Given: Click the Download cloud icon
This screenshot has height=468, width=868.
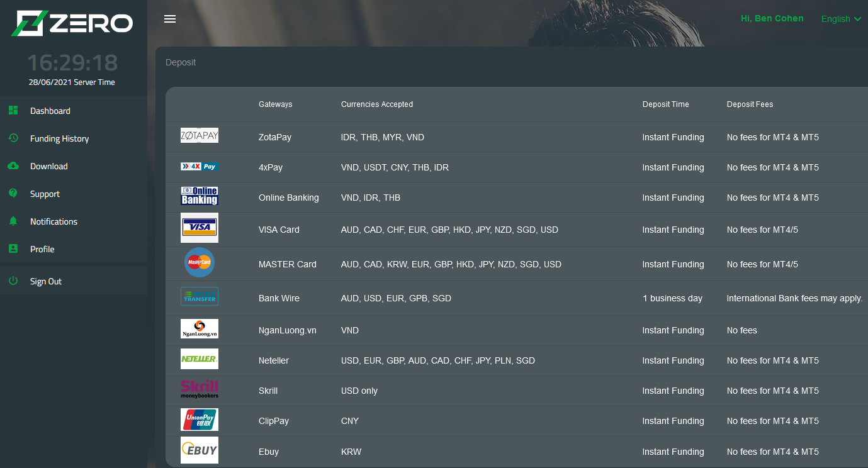Looking at the screenshot, I should point(13,165).
